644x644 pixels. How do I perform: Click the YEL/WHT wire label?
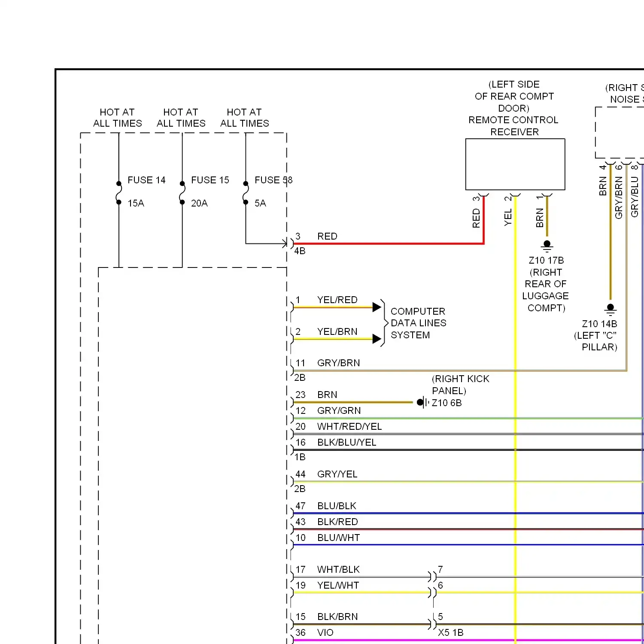[338, 585]
